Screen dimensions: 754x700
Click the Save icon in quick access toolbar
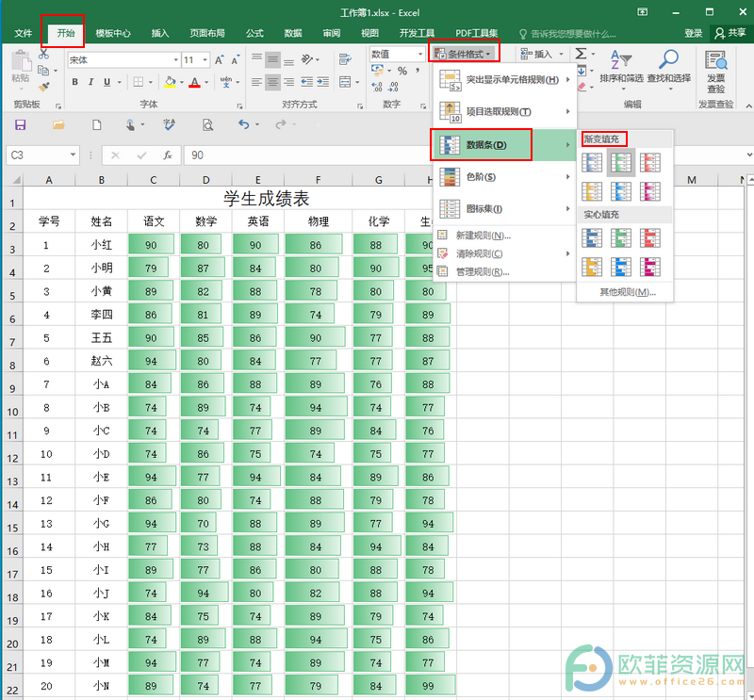pos(21,125)
